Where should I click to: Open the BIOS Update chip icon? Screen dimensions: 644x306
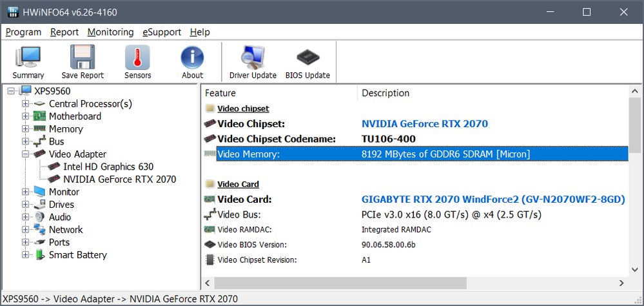point(307,57)
